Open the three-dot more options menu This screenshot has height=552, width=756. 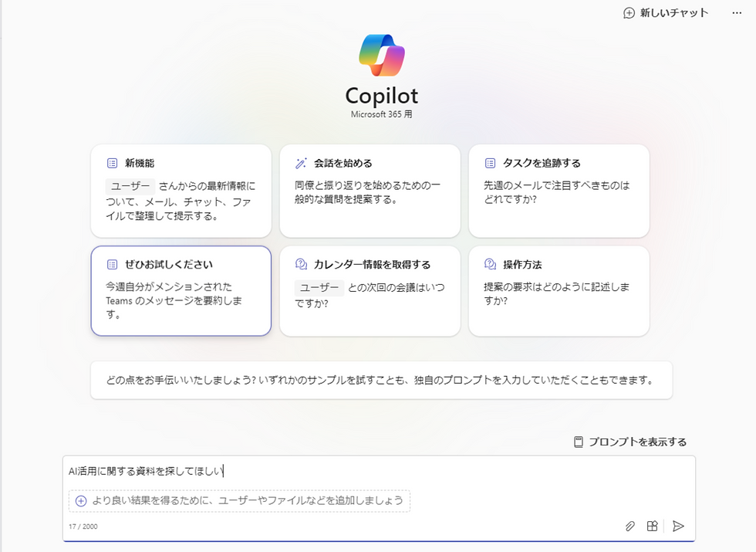coord(737,13)
